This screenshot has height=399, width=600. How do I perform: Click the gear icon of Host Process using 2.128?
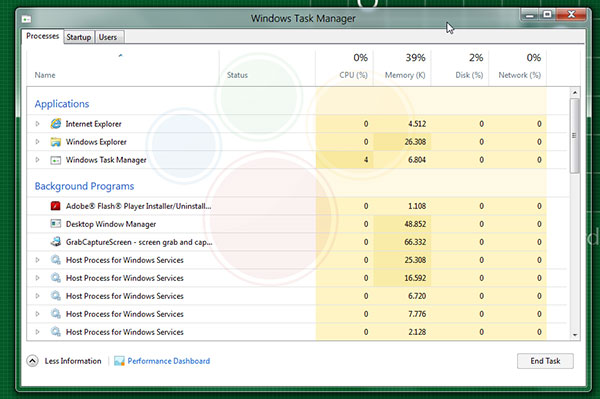55,332
